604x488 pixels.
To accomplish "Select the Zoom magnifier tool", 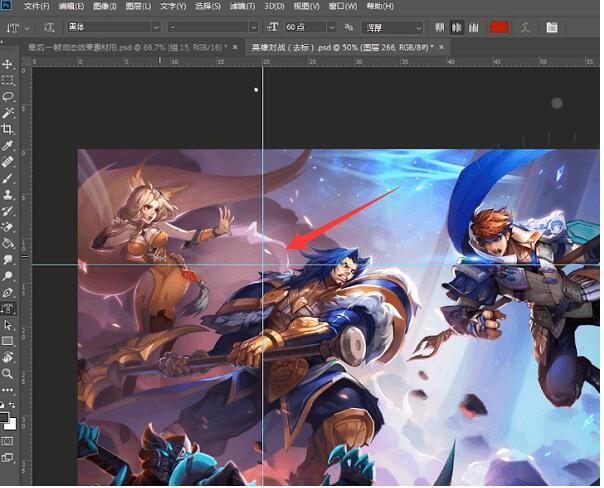I will 8,373.
